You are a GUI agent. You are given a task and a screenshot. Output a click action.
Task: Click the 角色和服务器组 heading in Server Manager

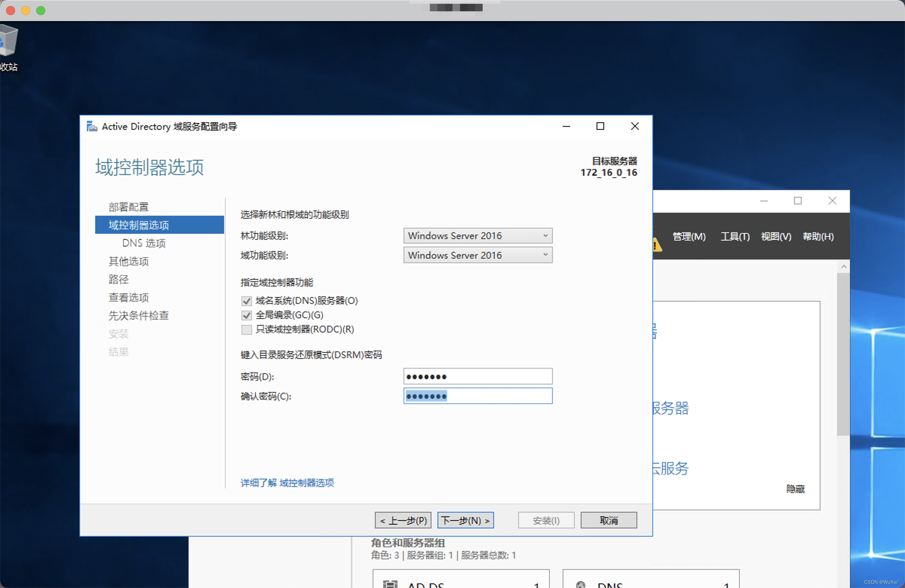(x=408, y=543)
